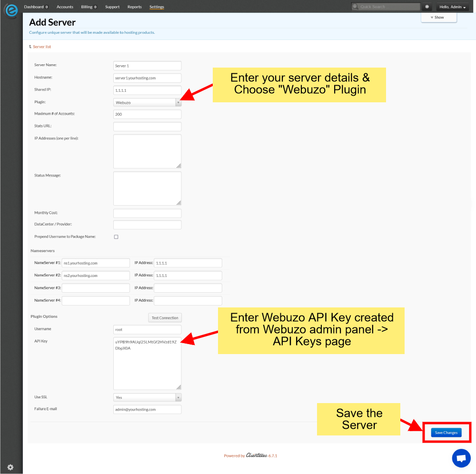Click the Save Changes button

tap(446, 433)
